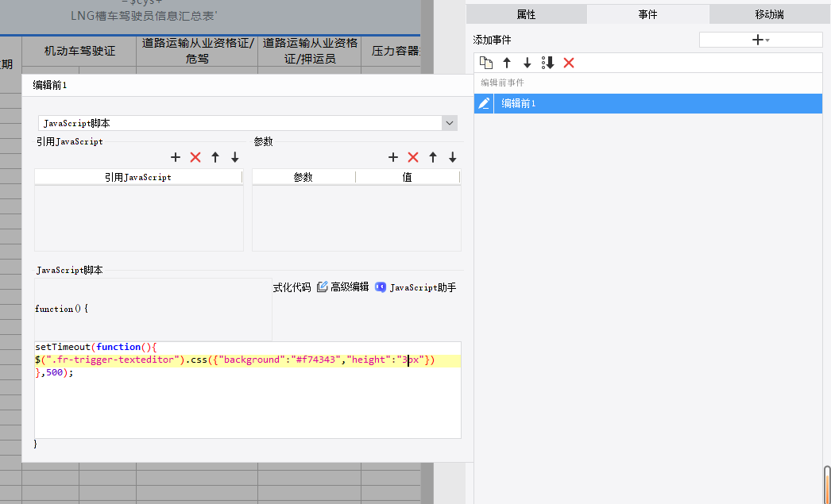Delete the selected event with red X
Screen dimensions: 831x504
point(569,63)
